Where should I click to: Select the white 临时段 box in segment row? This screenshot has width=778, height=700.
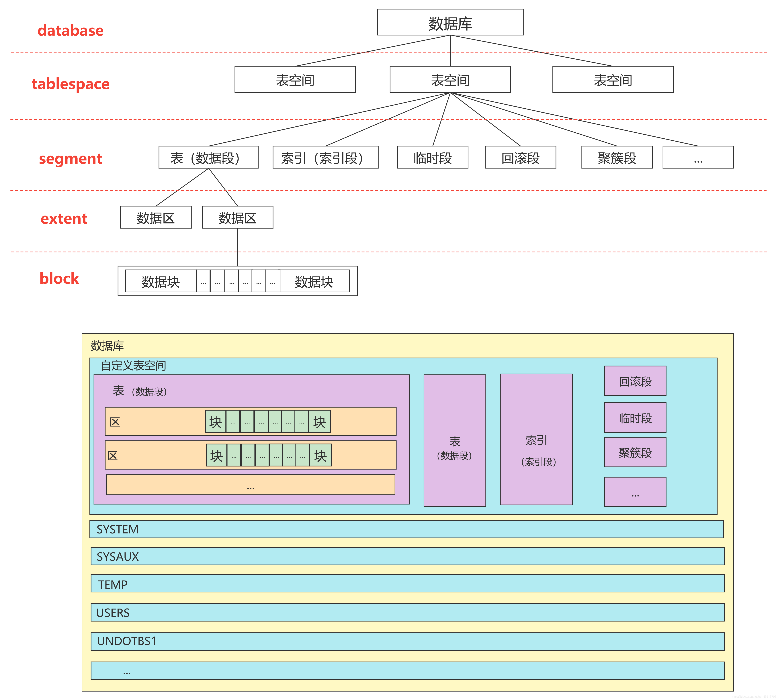click(x=433, y=157)
